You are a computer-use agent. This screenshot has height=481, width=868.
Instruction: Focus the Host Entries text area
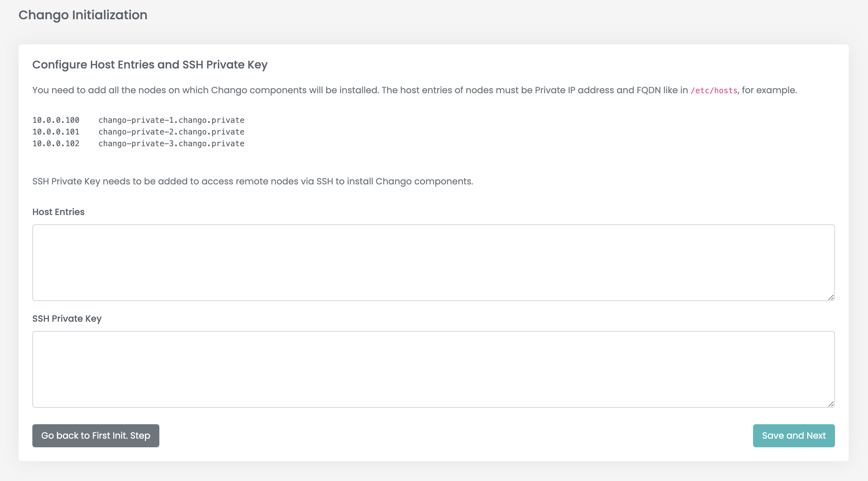coord(434,263)
